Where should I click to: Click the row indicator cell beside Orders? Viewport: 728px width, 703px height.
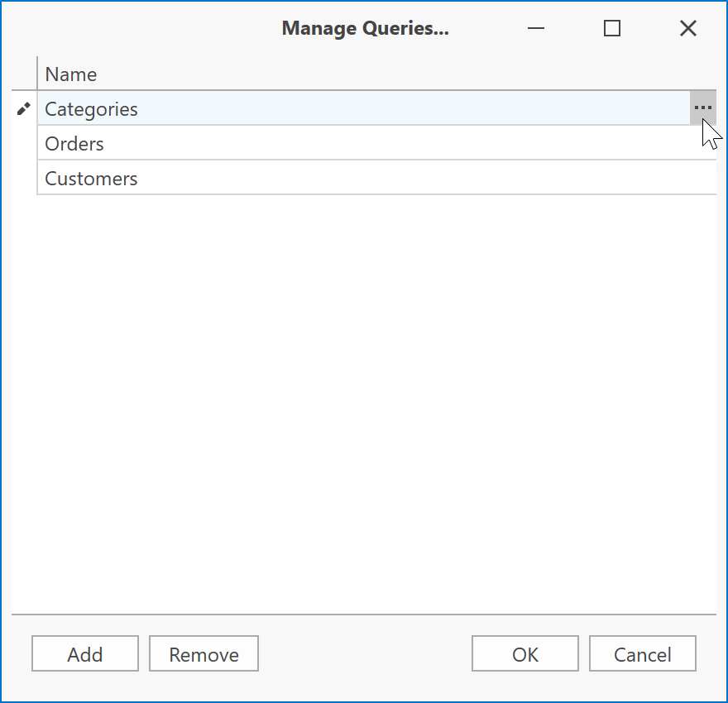click(x=24, y=144)
